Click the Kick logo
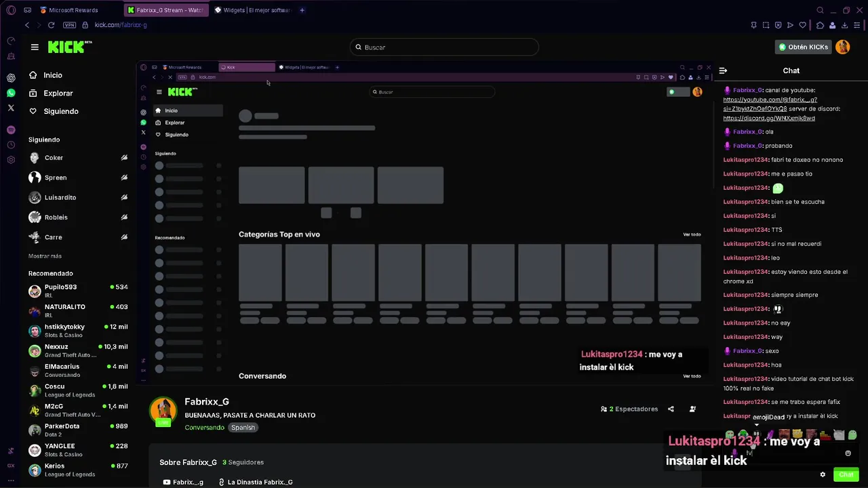868x488 pixels. tap(69, 47)
